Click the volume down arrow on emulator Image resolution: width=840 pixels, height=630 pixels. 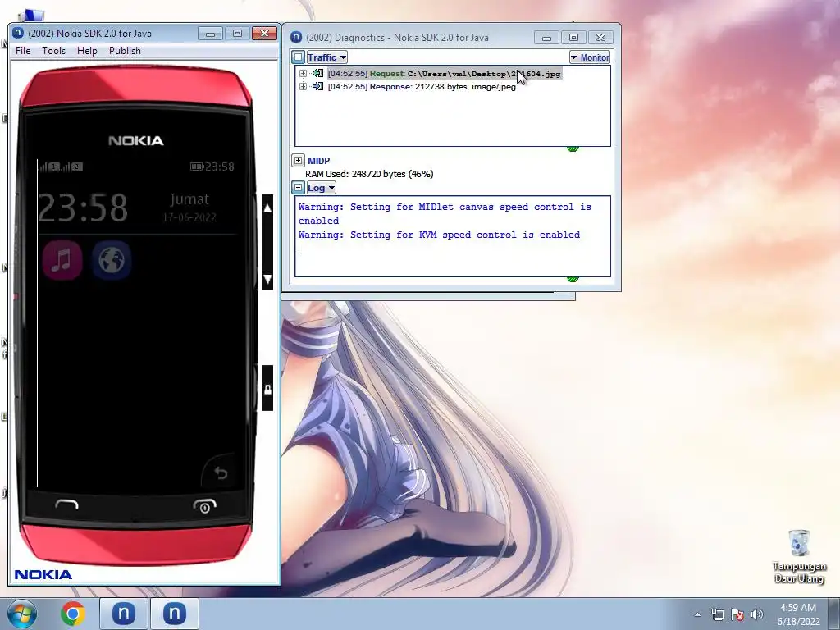pos(268,279)
